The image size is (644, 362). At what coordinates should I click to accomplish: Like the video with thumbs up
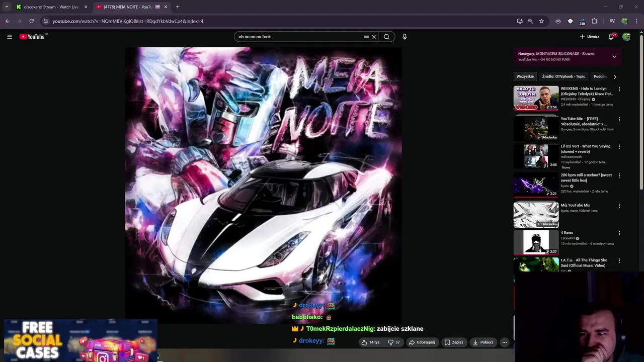[x=371, y=342]
